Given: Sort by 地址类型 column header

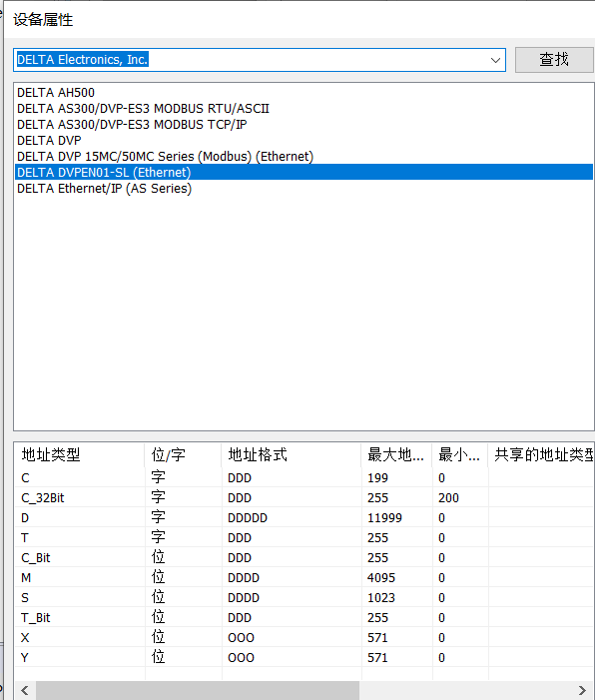Looking at the screenshot, I should tap(80, 455).
